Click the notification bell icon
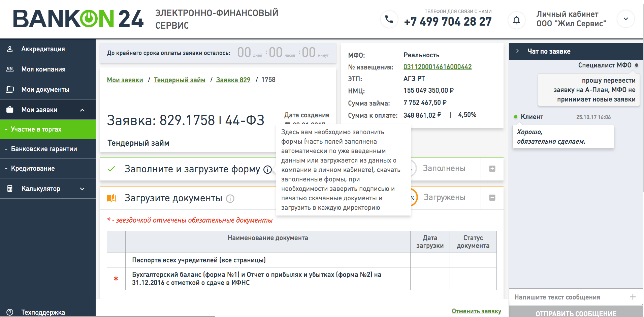 (x=516, y=20)
